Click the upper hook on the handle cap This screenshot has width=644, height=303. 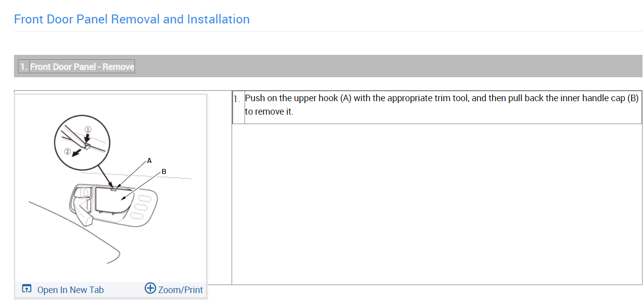(114, 189)
